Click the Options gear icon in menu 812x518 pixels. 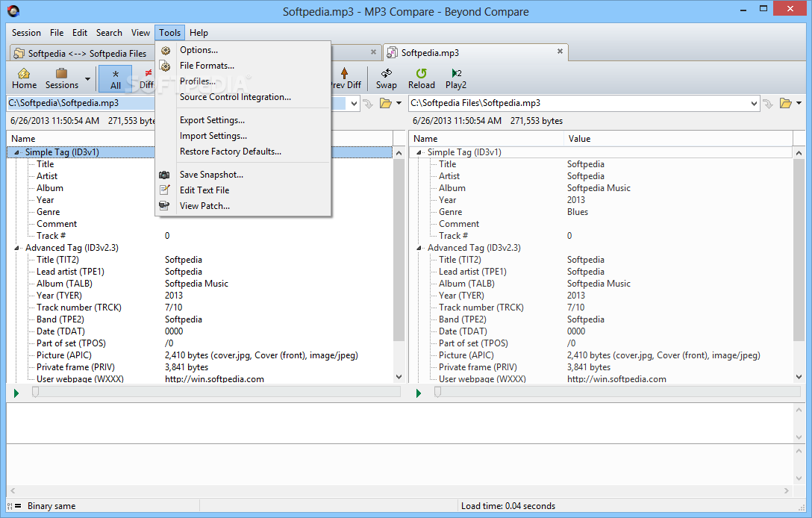(165, 50)
